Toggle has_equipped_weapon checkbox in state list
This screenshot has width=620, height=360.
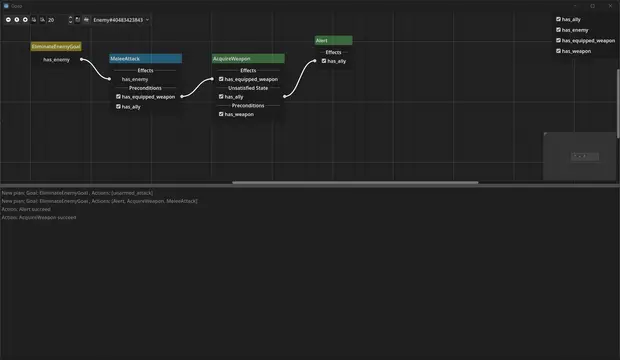558,40
